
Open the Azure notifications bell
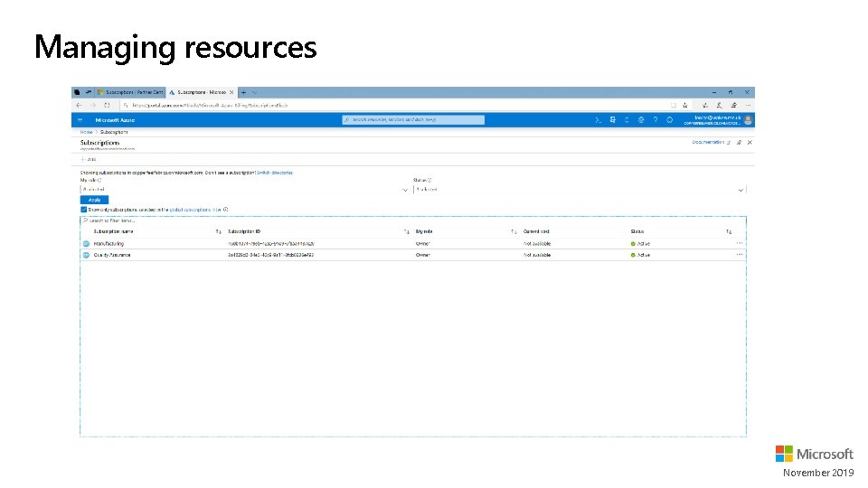tap(627, 120)
